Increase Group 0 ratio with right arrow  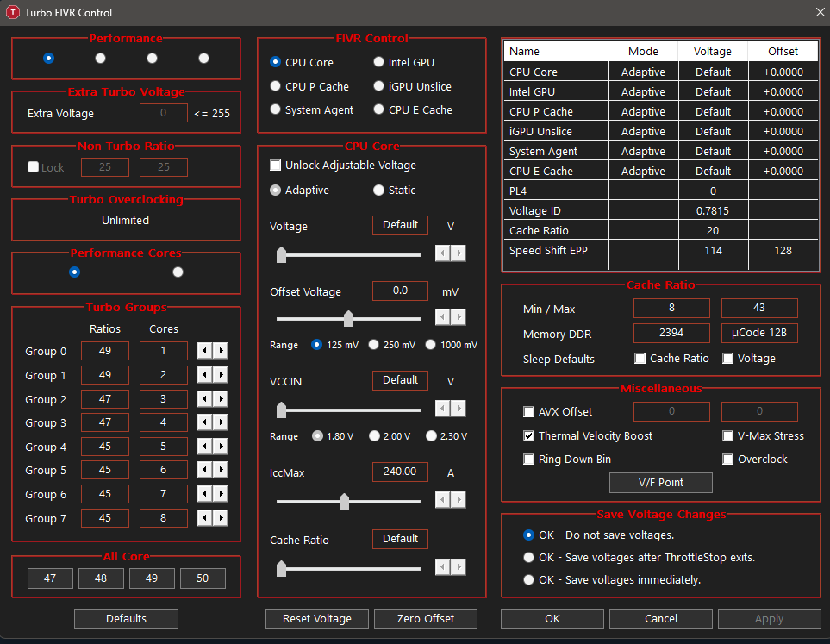(221, 350)
